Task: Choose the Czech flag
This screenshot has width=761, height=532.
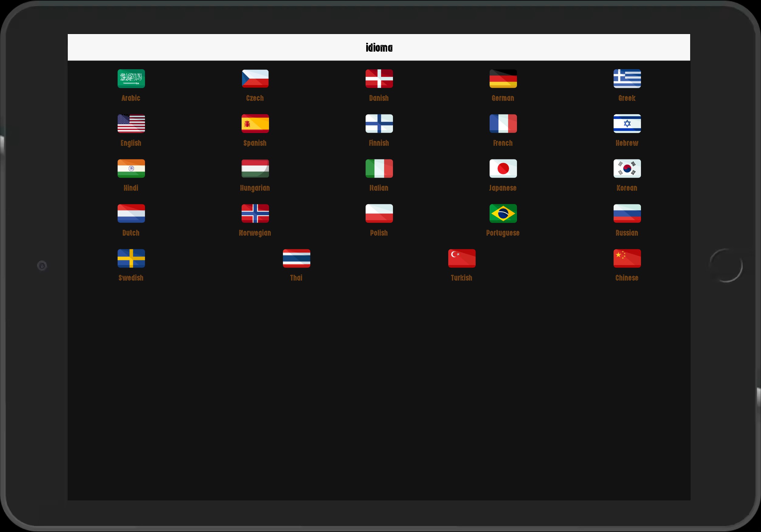Action: (255, 79)
